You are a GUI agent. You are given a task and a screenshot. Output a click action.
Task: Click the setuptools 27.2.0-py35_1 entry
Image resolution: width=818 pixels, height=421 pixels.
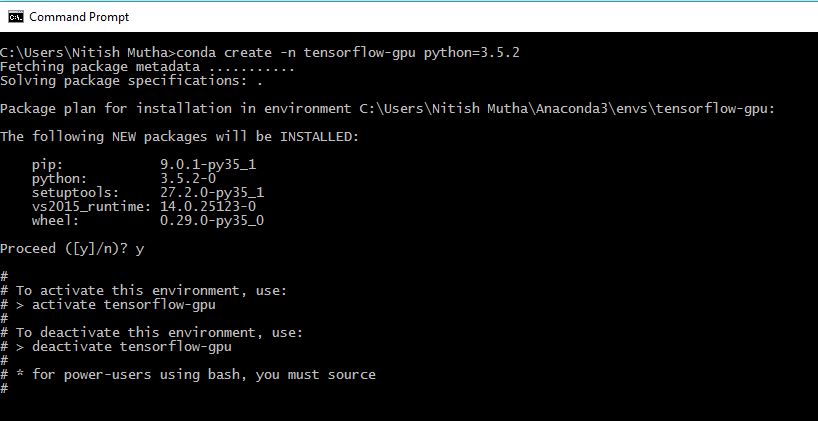pos(148,193)
